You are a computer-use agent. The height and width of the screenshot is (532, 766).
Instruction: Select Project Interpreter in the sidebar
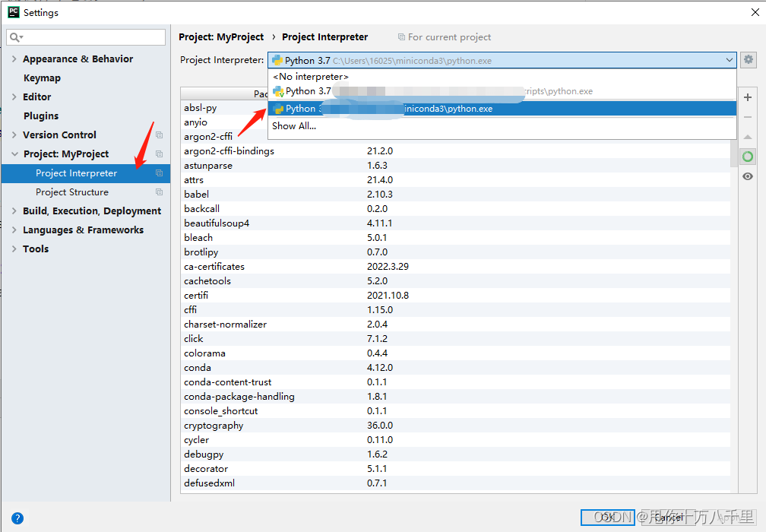click(85, 173)
